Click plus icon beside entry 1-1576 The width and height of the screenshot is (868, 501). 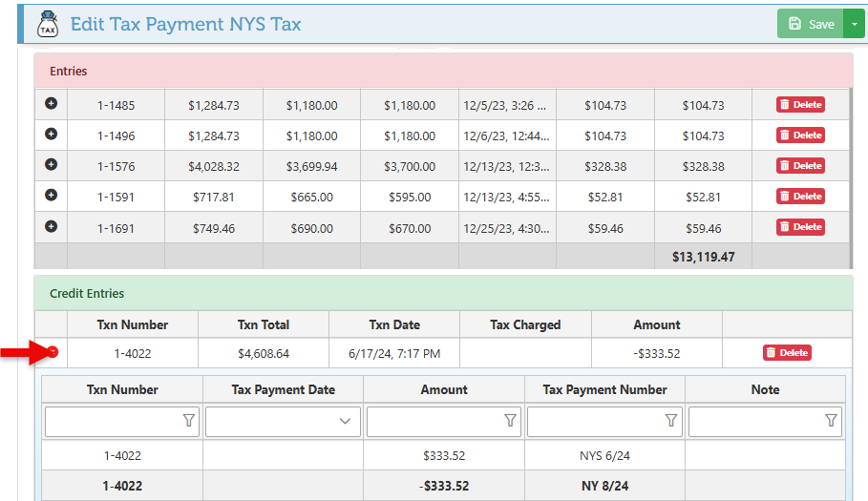pos(52,165)
